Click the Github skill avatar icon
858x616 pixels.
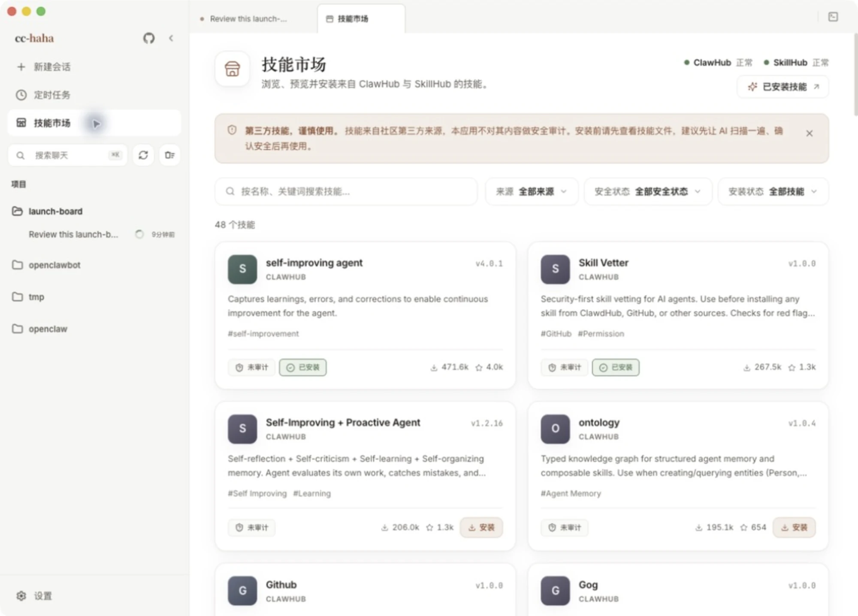coord(242,591)
